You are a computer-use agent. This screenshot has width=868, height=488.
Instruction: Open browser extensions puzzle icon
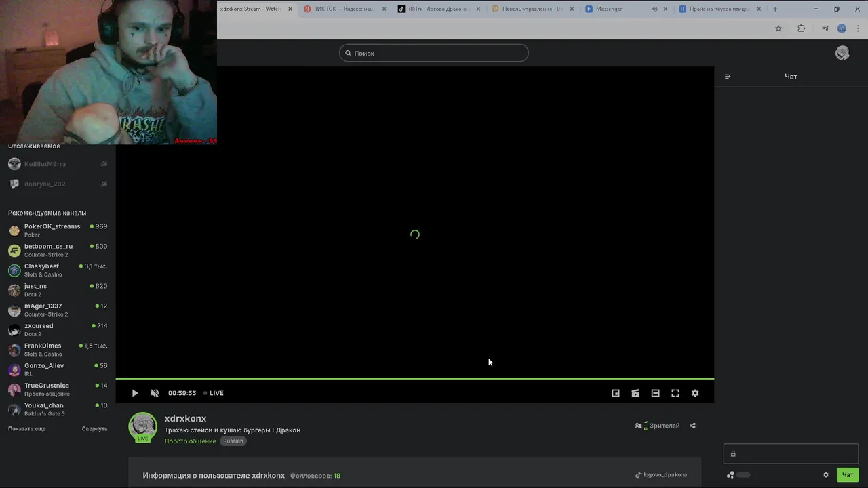click(801, 28)
